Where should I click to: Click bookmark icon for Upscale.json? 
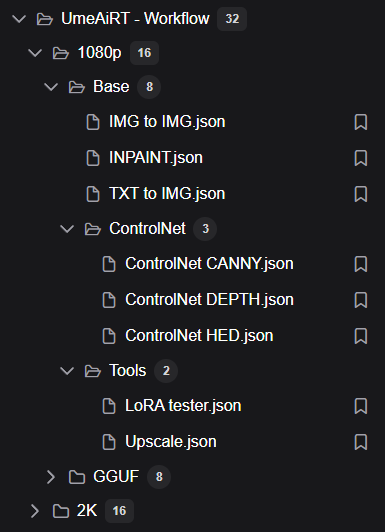361,442
